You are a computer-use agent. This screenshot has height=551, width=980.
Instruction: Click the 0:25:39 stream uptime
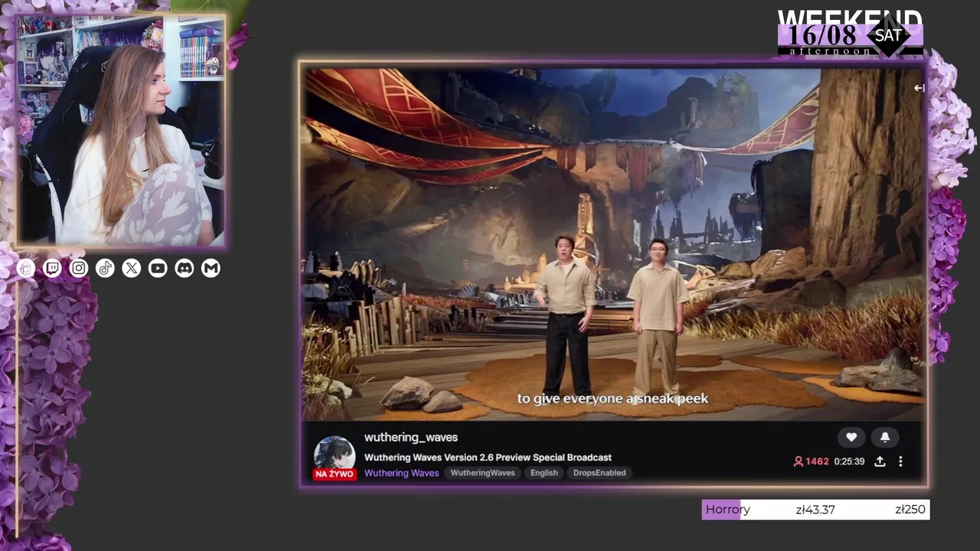(x=849, y=461)
